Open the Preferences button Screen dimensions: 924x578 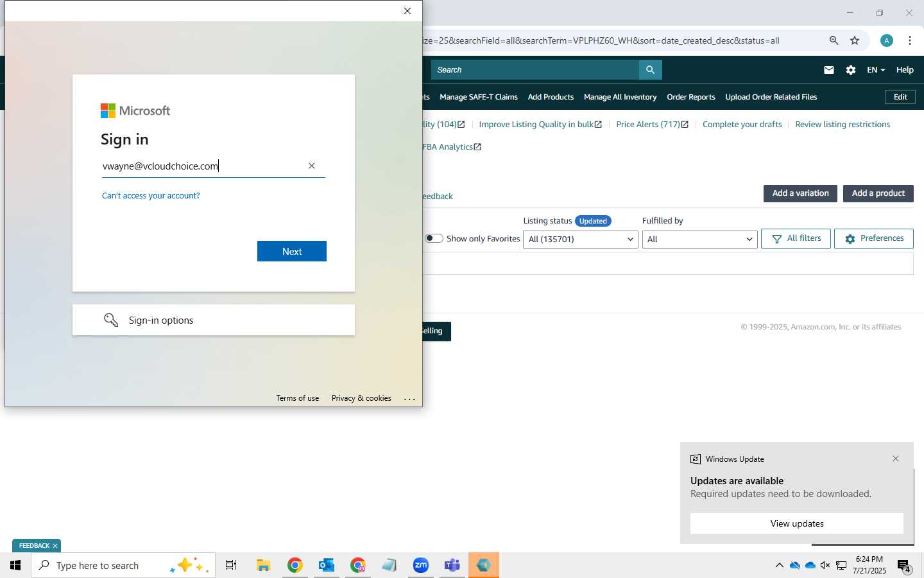(874, 239)
